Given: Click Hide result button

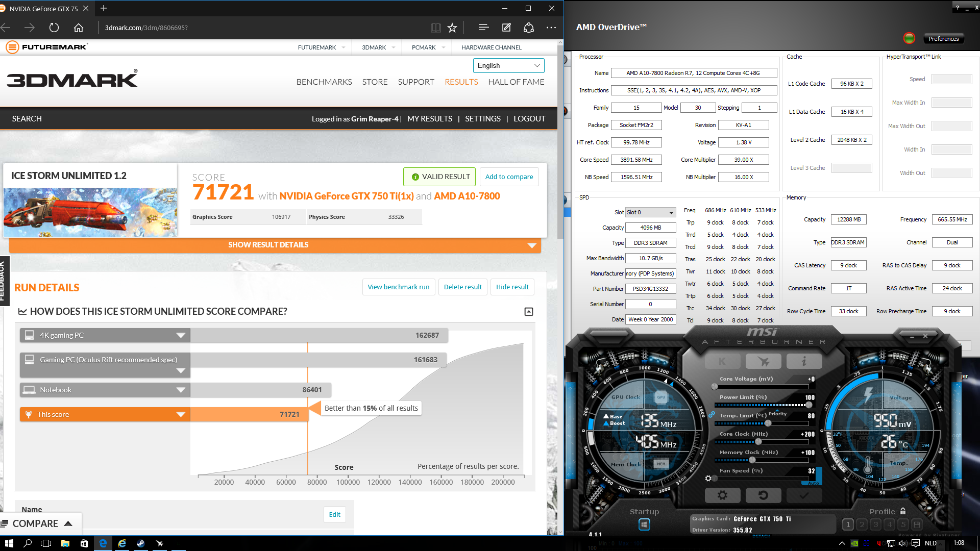Looking at the screenshot, I should (x=512, y=287).
